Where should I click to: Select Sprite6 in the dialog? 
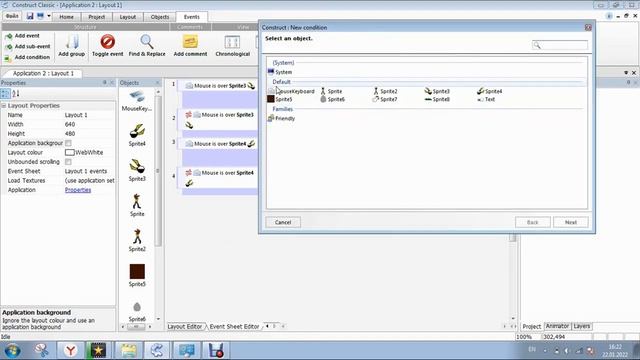332,99
